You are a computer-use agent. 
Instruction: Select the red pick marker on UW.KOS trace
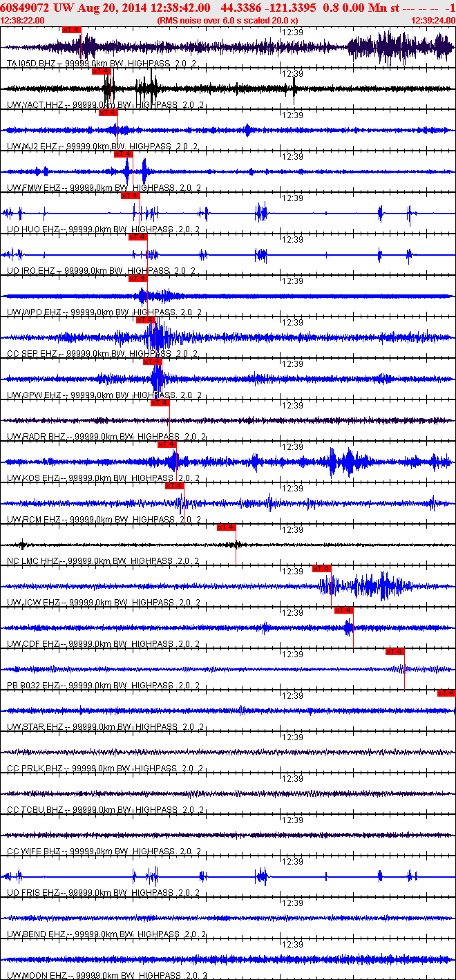(167, 444)
